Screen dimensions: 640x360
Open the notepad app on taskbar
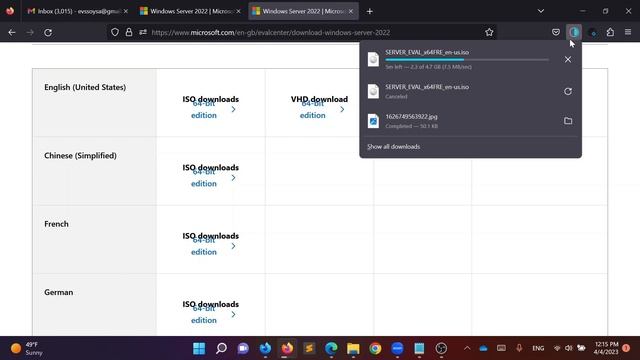click(x=419, y=349)
